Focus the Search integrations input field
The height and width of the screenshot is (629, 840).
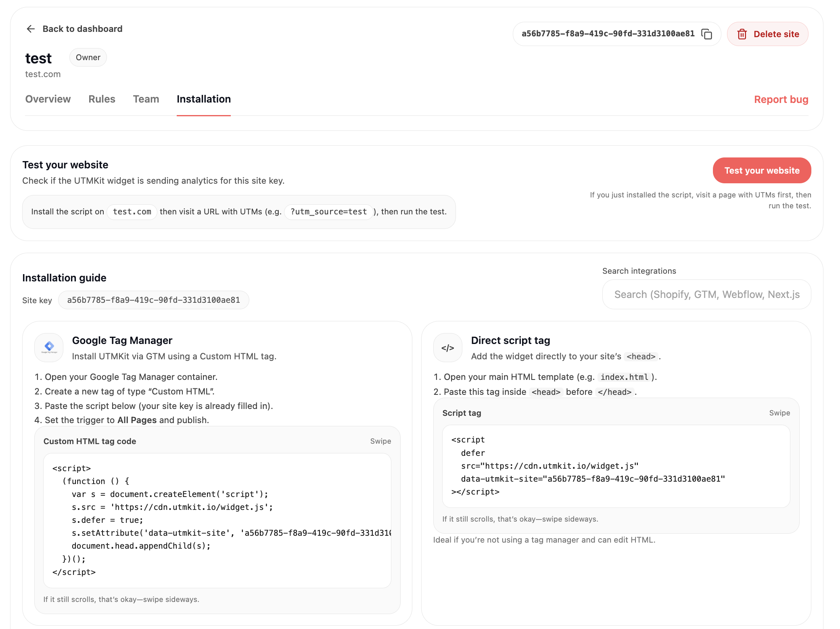tap(706, 294)
